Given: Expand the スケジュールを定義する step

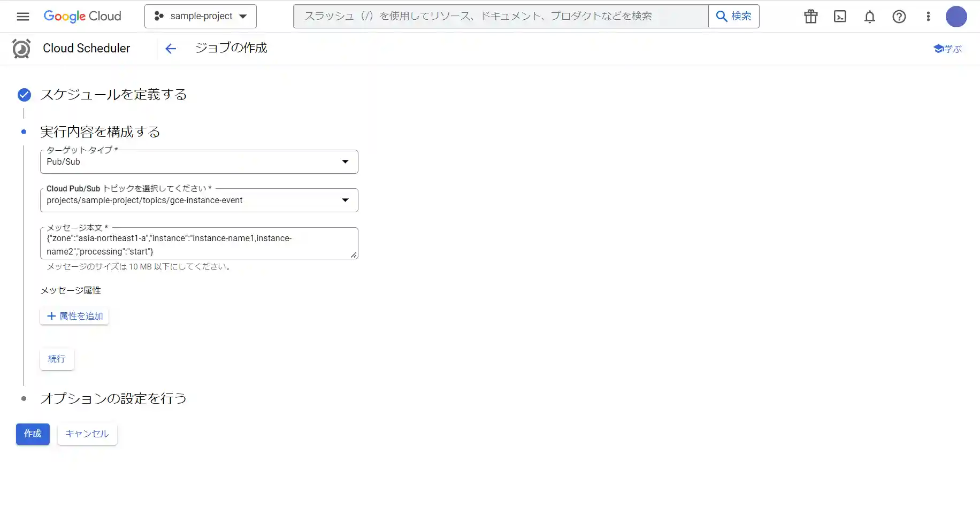Looking at the screenshot, I should (x=113, y=95).
